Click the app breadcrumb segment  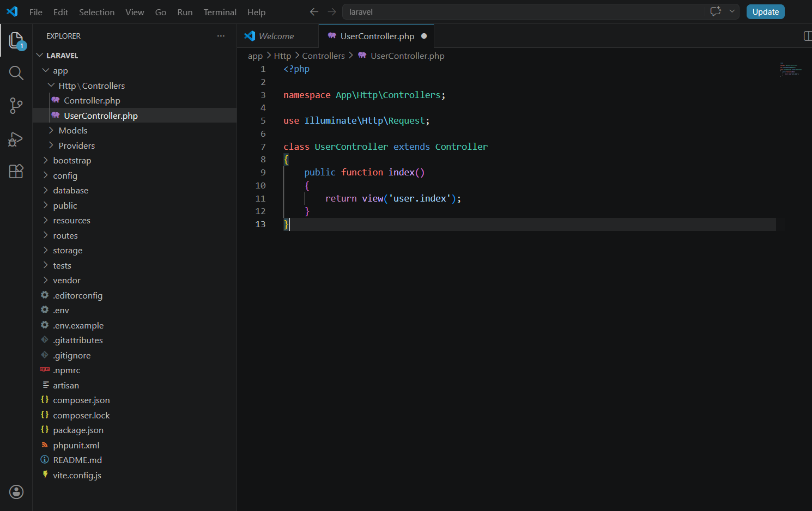(x=255, y=56)
